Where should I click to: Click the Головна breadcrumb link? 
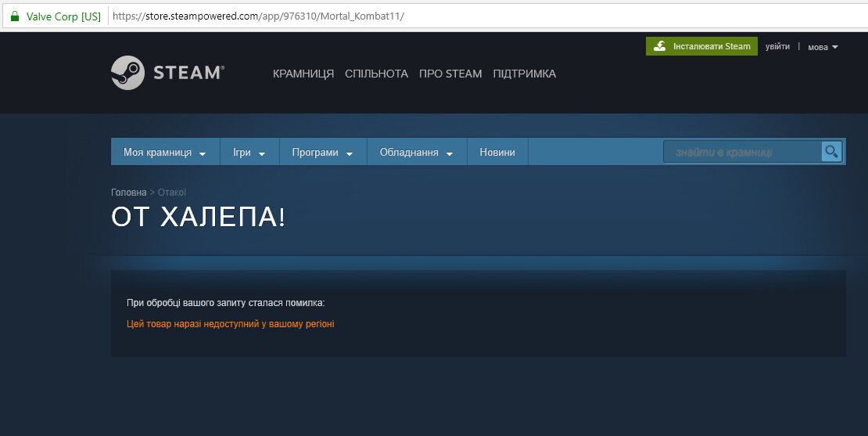click(x=128, y=193)
